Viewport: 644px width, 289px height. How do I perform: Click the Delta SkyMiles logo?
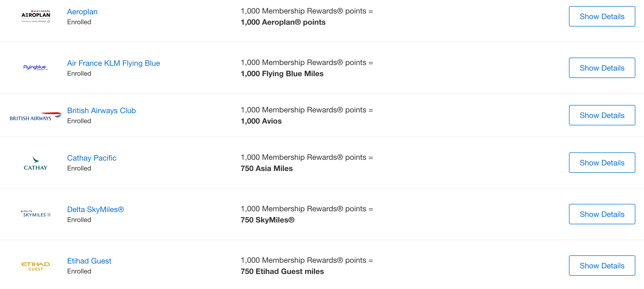[36, 214]
